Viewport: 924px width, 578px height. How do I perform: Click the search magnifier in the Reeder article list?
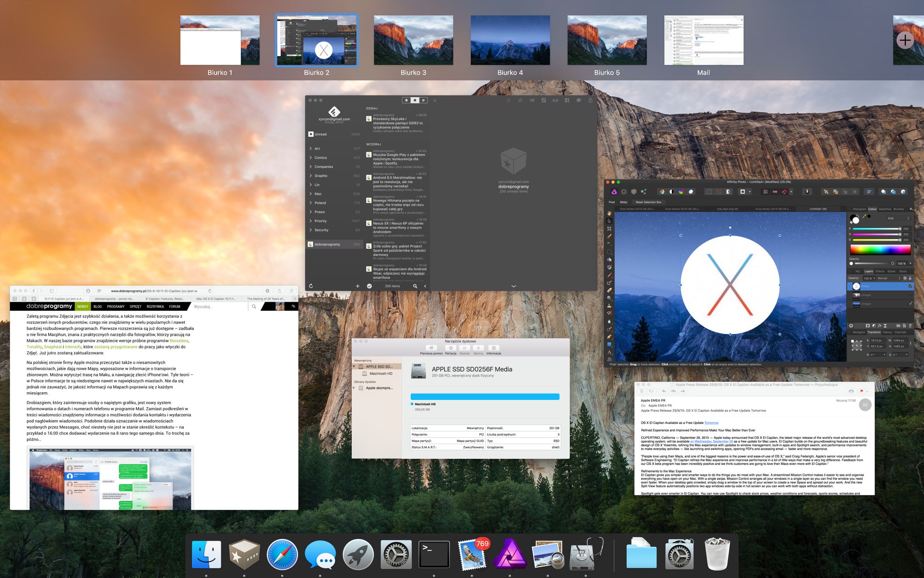(x=415, y=286)
